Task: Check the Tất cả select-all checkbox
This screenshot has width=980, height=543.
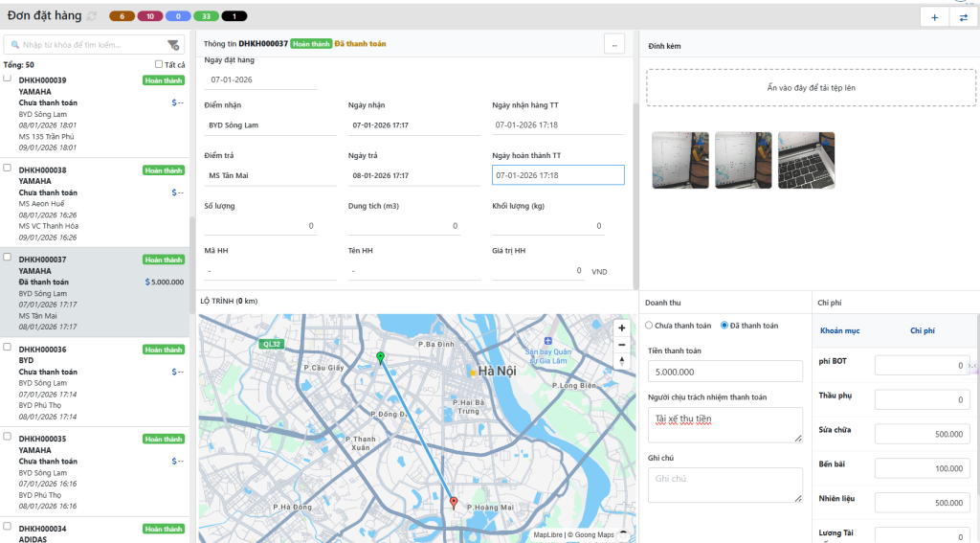Action: click(x=160, y=65)
